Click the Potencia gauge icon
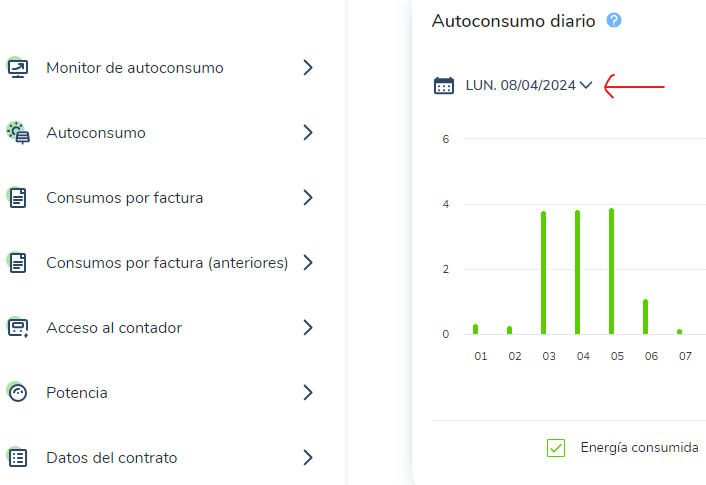Image resolution: width=706 pixels, height=485 pixels. 18,393
